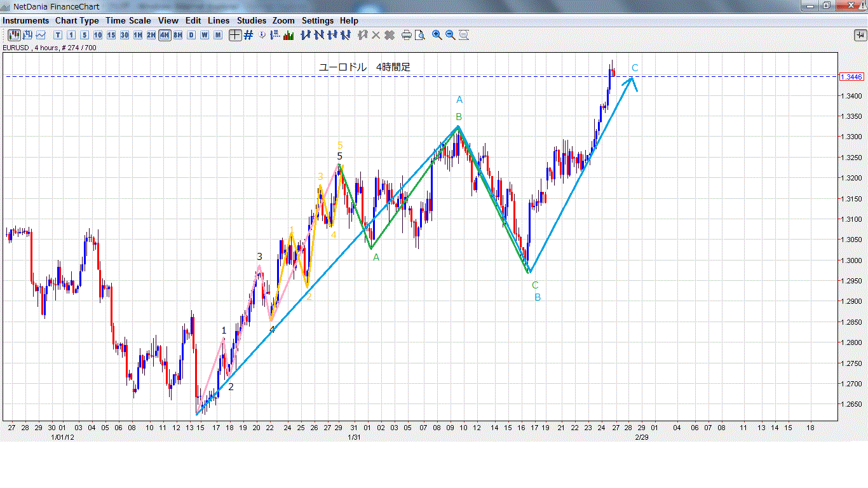
Task: Open the print preview icon
Action: [x=420, y=35]
